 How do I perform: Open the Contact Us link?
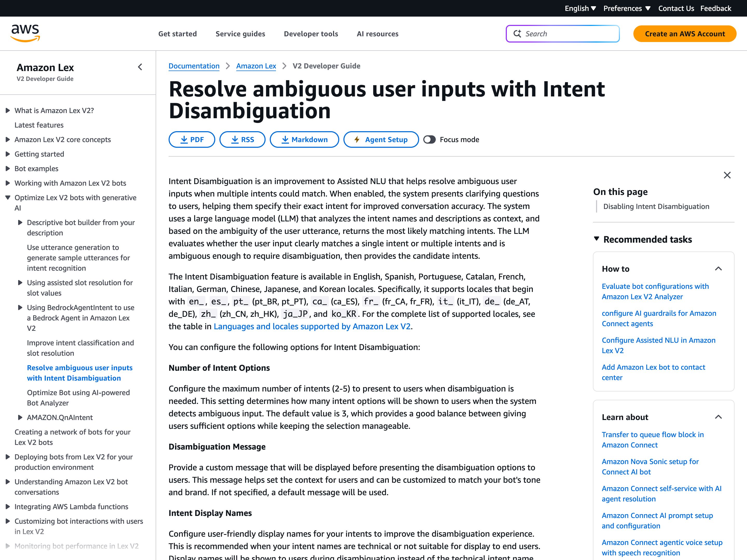(x=676, y=9)
